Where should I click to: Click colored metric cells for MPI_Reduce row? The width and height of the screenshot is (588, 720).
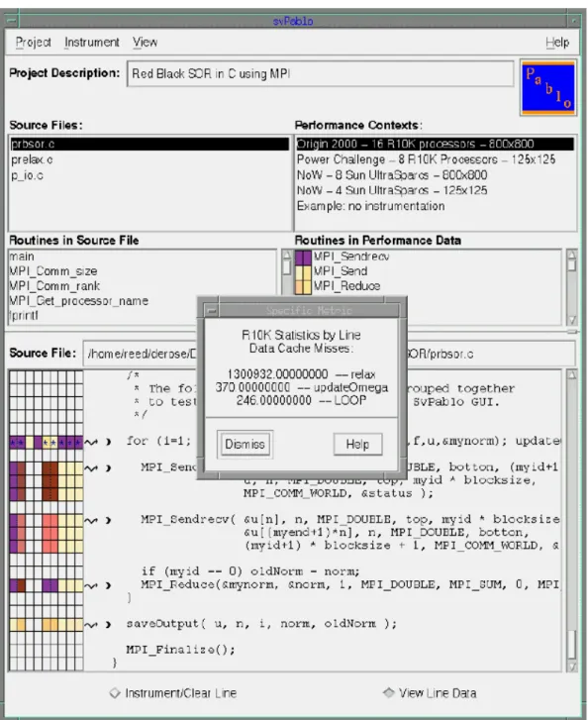point(47,586)
